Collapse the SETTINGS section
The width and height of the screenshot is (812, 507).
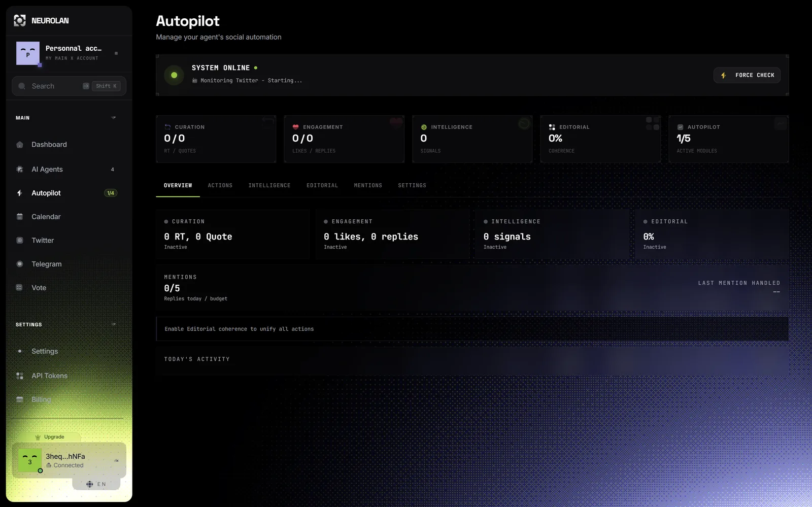coord(114,324)
